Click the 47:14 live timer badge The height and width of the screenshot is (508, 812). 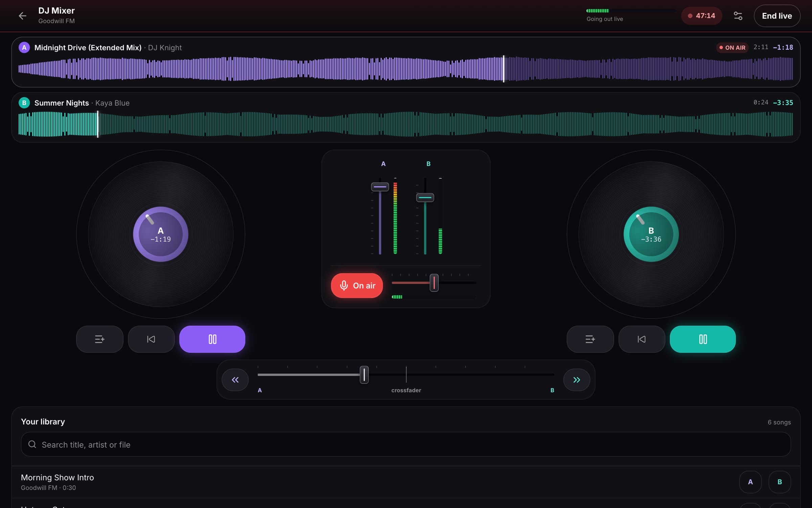pyautogui.click(x=701, y=16)
